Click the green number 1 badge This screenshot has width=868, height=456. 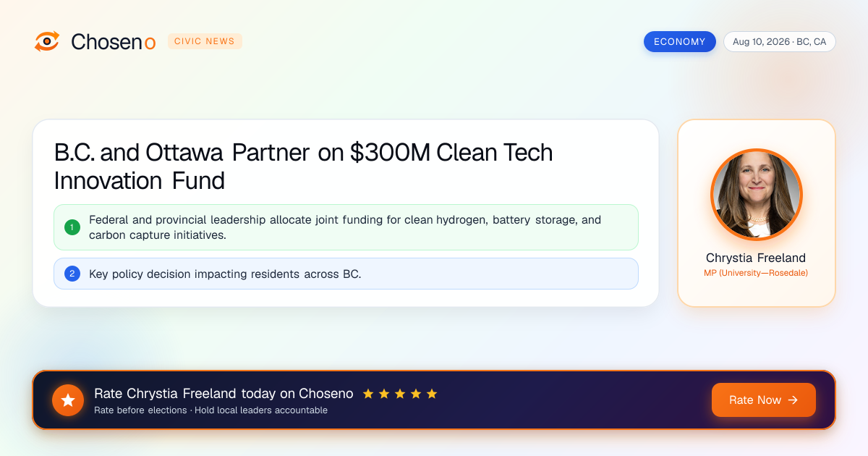click(72, 227)
